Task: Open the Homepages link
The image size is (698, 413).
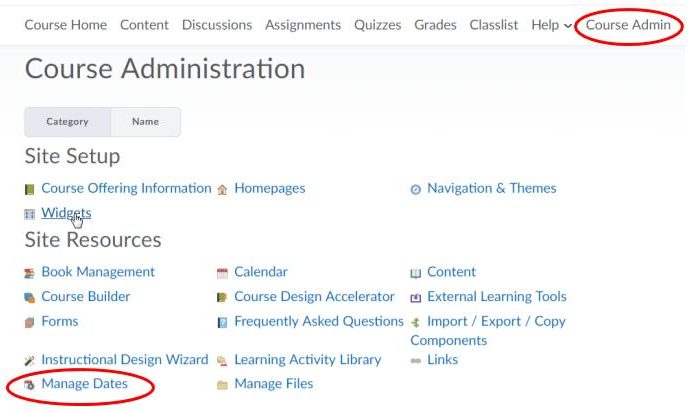Action: click(270, 188)
